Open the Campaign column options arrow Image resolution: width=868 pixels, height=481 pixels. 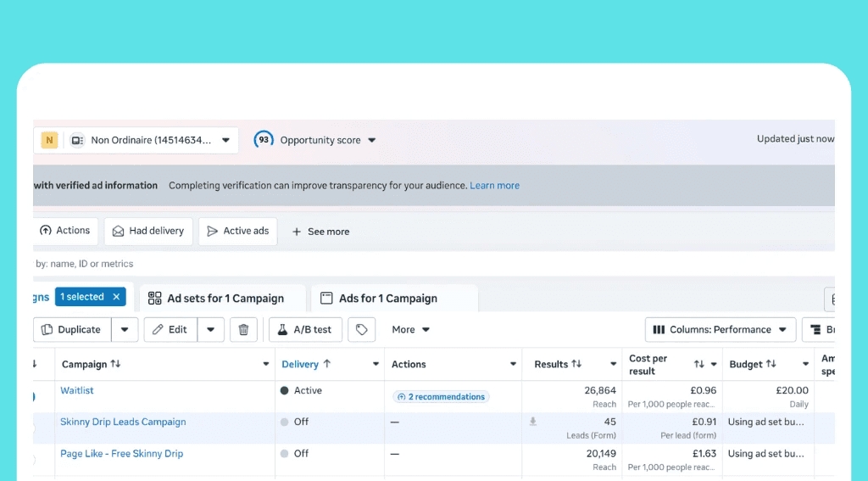(x=265, y=364)
